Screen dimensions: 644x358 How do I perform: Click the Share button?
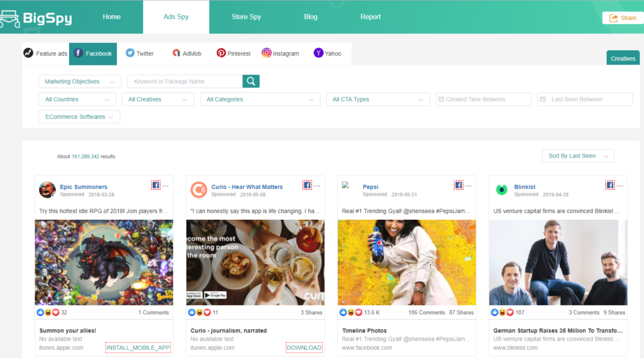coord(623,18)
